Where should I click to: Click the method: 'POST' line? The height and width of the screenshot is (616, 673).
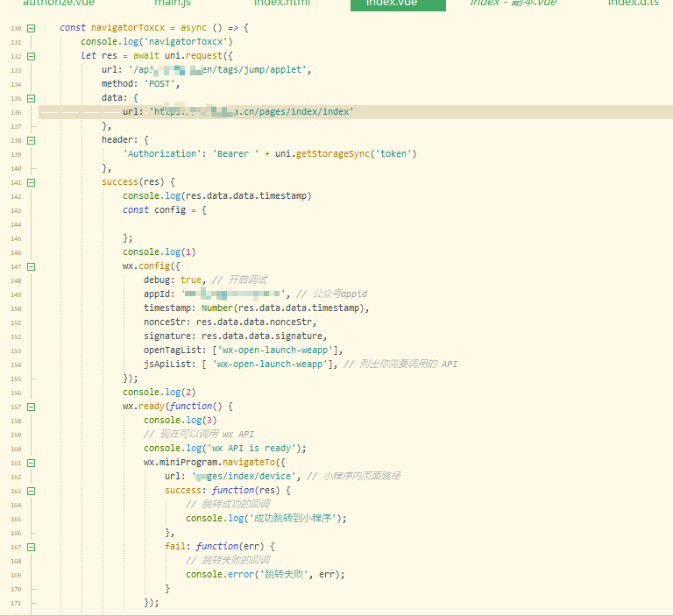[x=140, y=84]
